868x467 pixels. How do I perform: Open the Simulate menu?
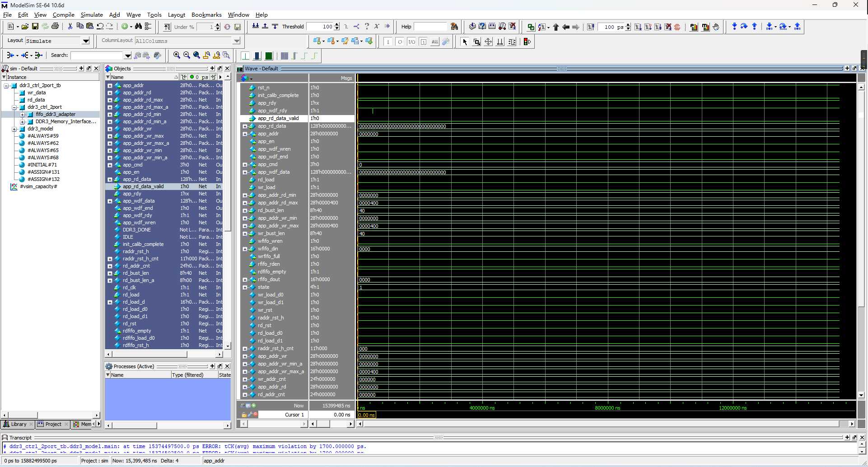pyautogui.click(x=92, y=14)
